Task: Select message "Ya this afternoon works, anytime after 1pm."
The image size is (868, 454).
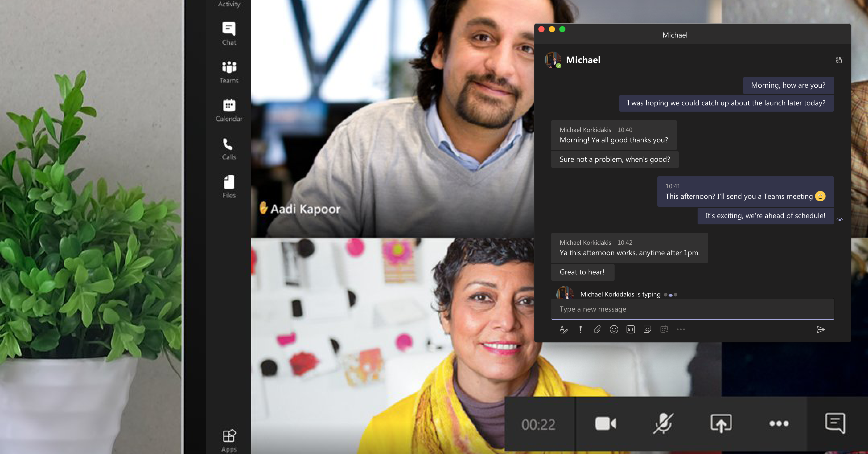Action: [x=629, y=248]
